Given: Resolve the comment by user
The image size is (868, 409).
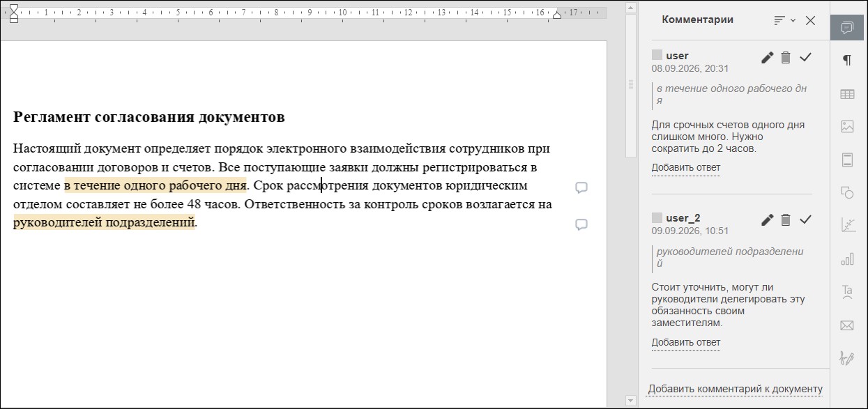Looking at the screenshot, I should point(806,57).
